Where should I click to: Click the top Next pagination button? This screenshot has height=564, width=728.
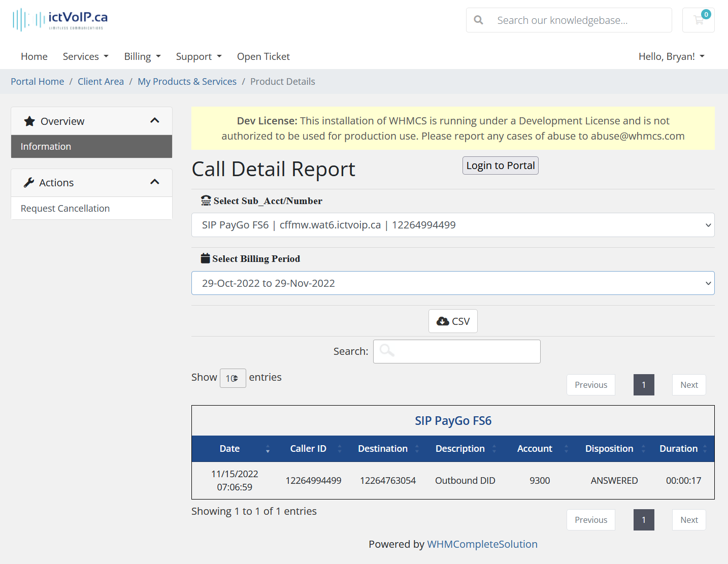pos(689,385)
